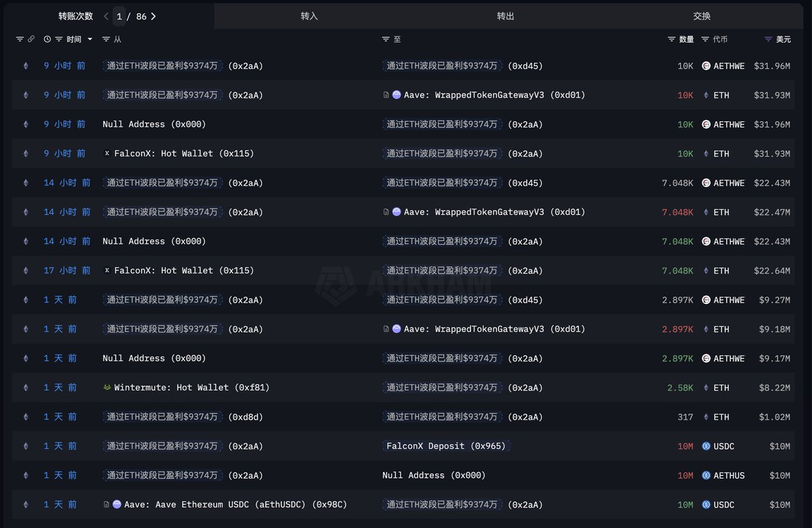Open the filter for the 从 column
The height and width of the screenshot is (528, 812).
pyautogui.click(x=106, y=39)
